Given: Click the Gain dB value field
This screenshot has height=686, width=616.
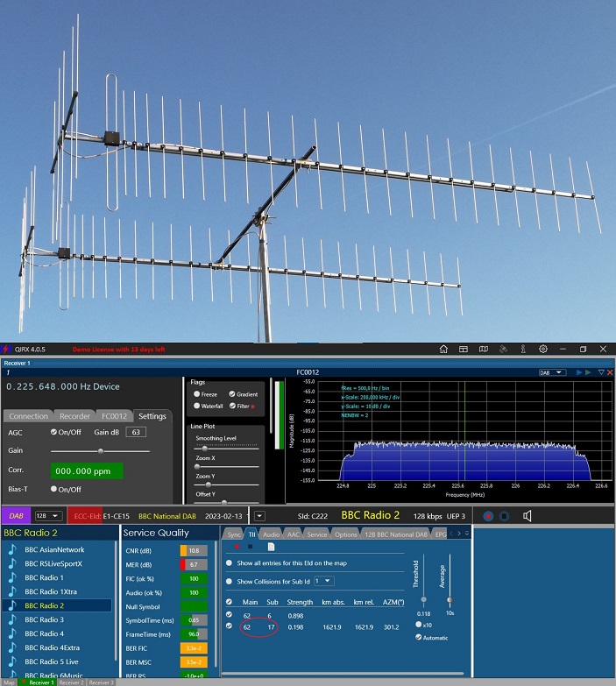Looking at the screenshot, I should [136, 432].
